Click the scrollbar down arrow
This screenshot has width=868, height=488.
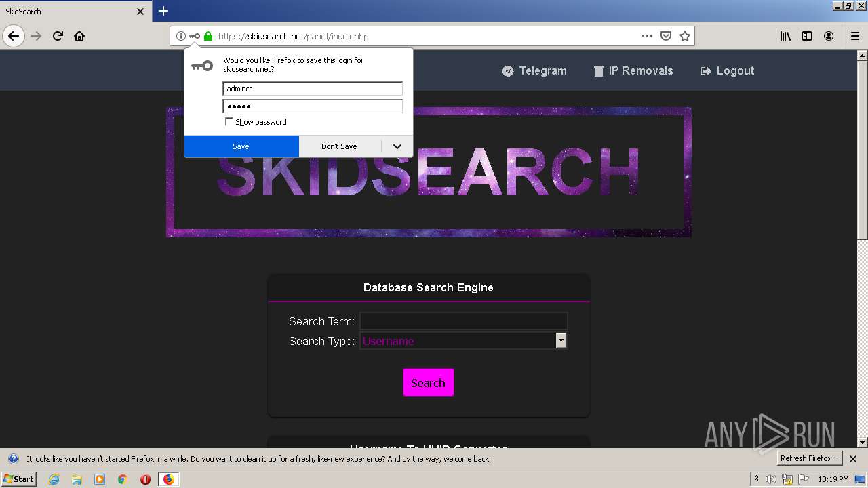[862, 442]
